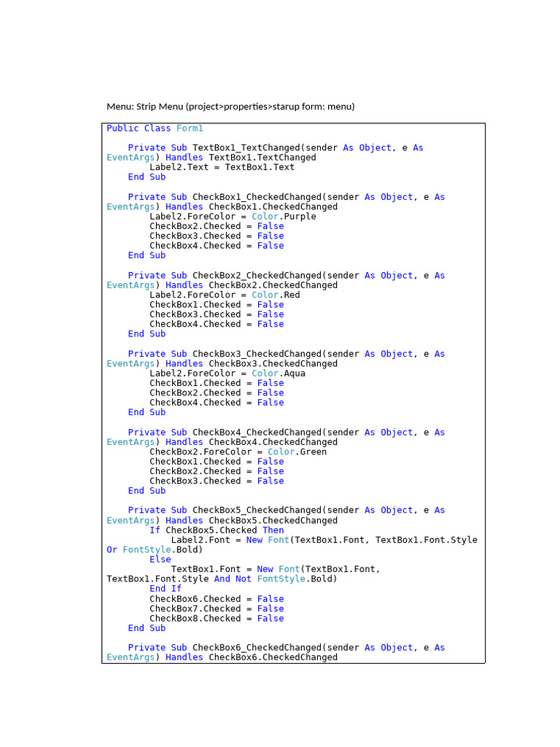Click the 'Private Sub CheckBox2_CheckedChanged' declaration line
Screen dimensions: 560x747
coord(286,276)
